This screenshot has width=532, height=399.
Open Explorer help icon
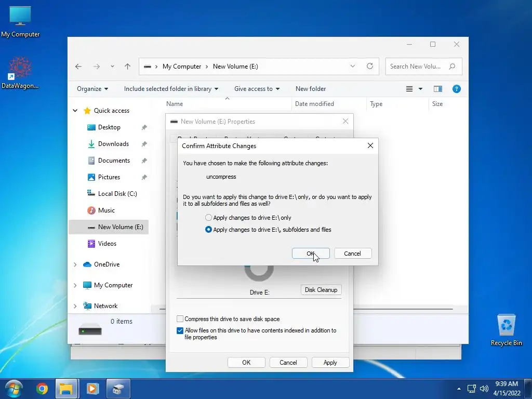(x=456, y=89)
